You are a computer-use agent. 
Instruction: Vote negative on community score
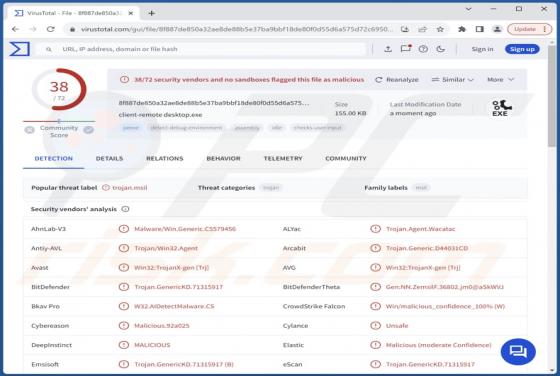coord(29,130)
